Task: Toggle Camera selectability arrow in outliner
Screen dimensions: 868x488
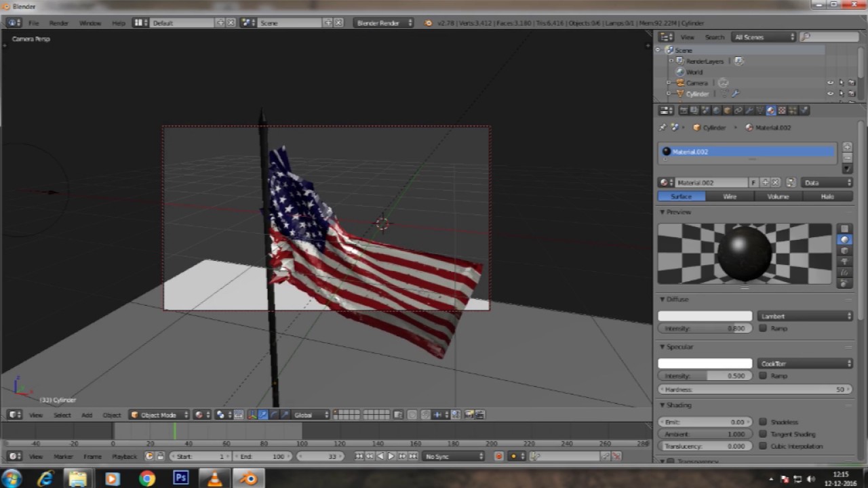Action: (841, 83)
